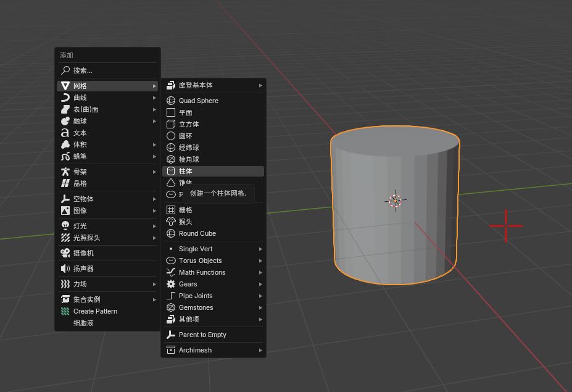Viewport: 572px width, 392px height.
Task: Click the armature icon beside 骨架
Action: click(x=65, y=172)
